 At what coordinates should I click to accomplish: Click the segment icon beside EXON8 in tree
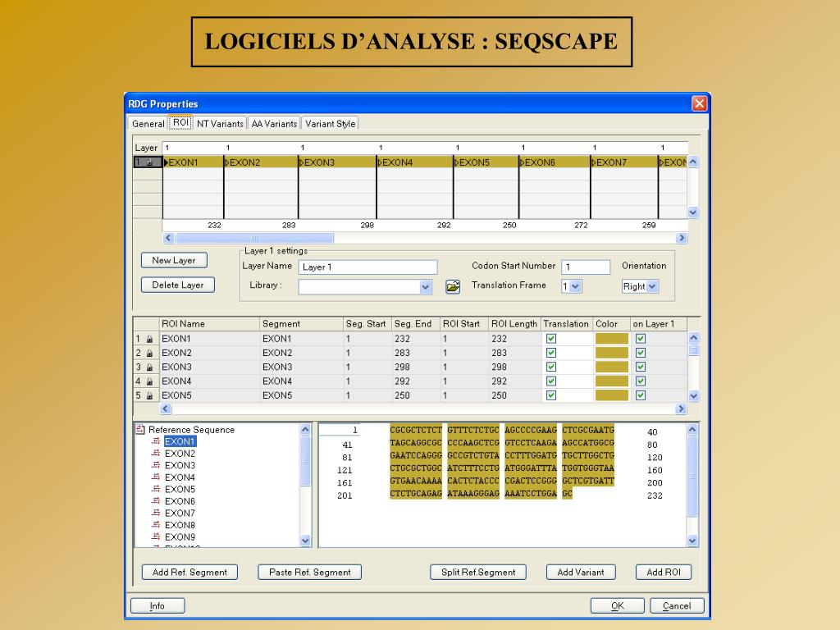156,524
